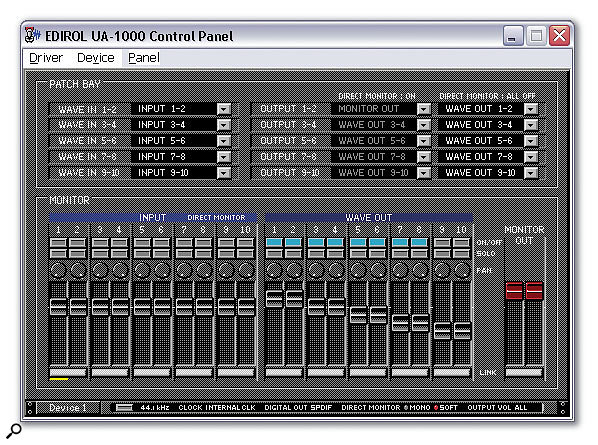Expand the WAVE IN 5-6 input dropdown
The image size is (598, 445).
click(x=224, y=141)
